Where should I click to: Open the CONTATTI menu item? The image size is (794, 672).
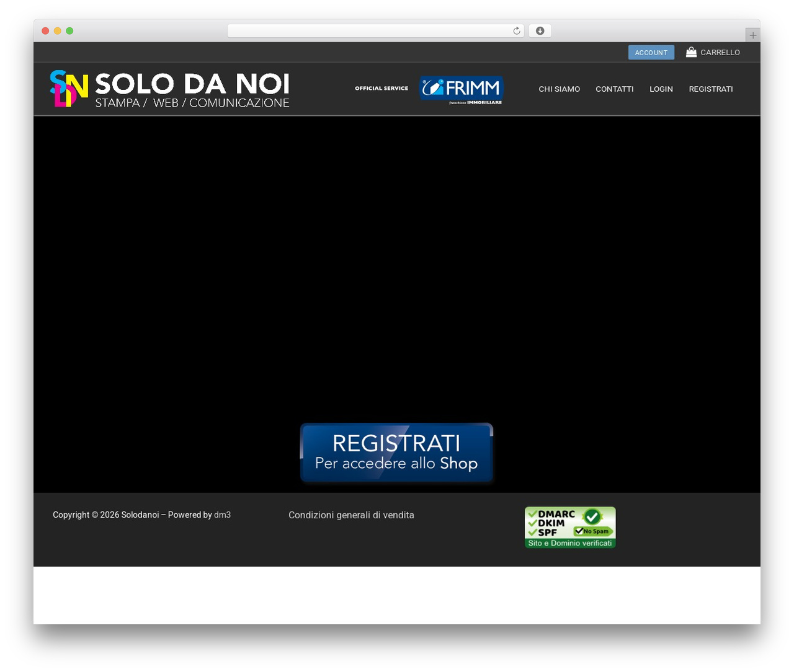pos(614,89)
